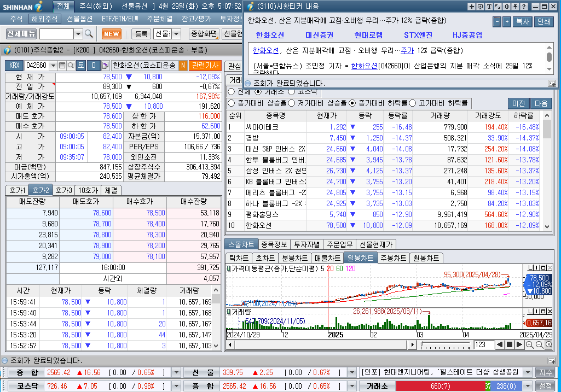The image size is (561, 392).
Task: Click the monitor icon in news window title bar
Action: (x=480, y=7)
